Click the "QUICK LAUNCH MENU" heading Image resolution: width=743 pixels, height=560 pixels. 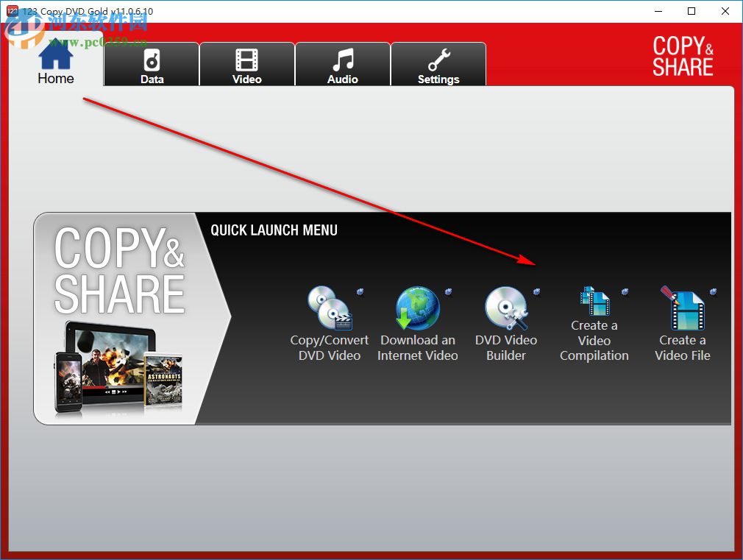(x=274, y=230)
